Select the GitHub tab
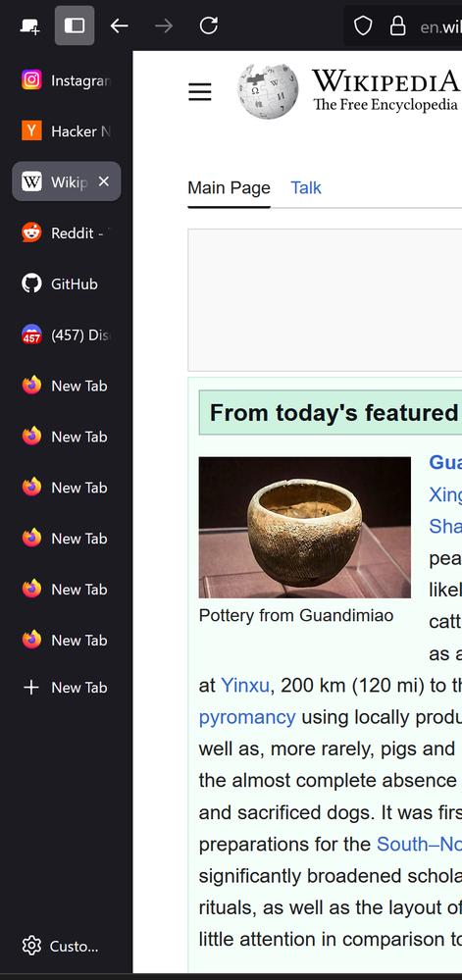 [x=67, y=284]
